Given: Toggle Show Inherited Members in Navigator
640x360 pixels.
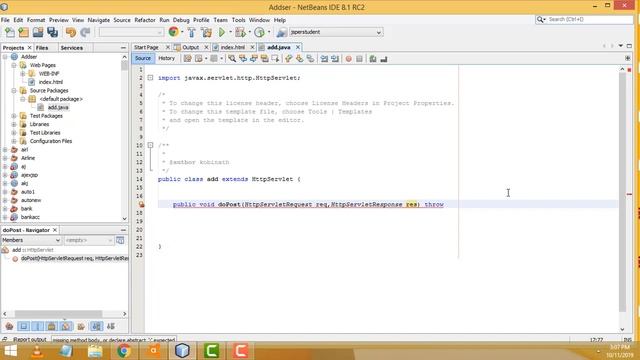Looking at the screenshot, I should pos(9,326).
